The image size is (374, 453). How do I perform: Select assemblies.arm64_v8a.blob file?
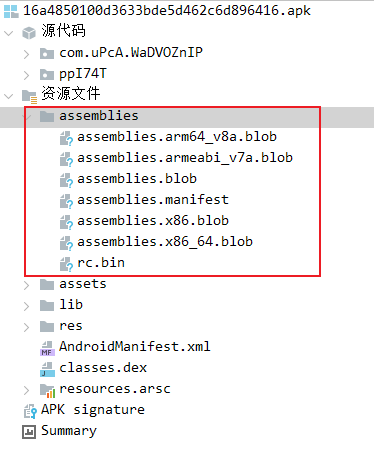tap(177, 137)
